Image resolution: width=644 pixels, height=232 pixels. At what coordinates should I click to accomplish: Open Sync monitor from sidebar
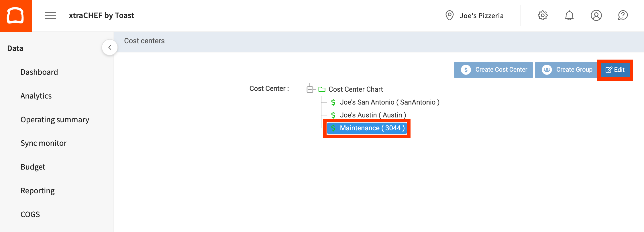click(x=44, y=143)
